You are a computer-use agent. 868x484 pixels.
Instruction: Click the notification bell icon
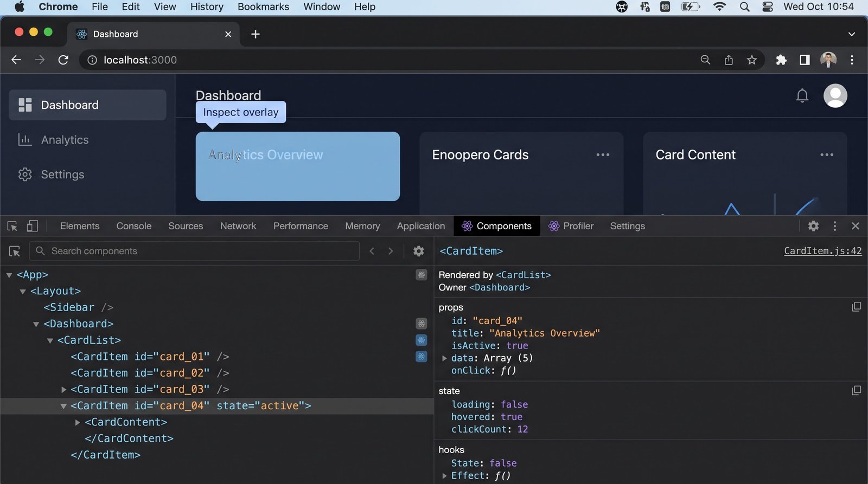click(802, 96)
